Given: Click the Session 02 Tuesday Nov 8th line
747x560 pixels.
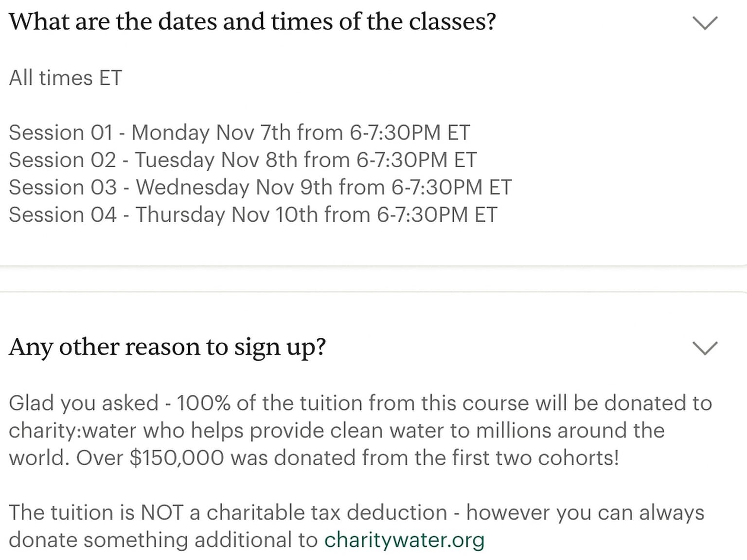Looking at the screenshot, I should coord(243,160).
